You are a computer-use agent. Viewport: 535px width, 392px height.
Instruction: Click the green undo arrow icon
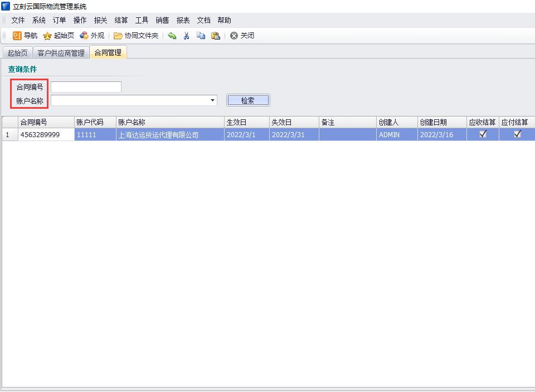[172, 36]
